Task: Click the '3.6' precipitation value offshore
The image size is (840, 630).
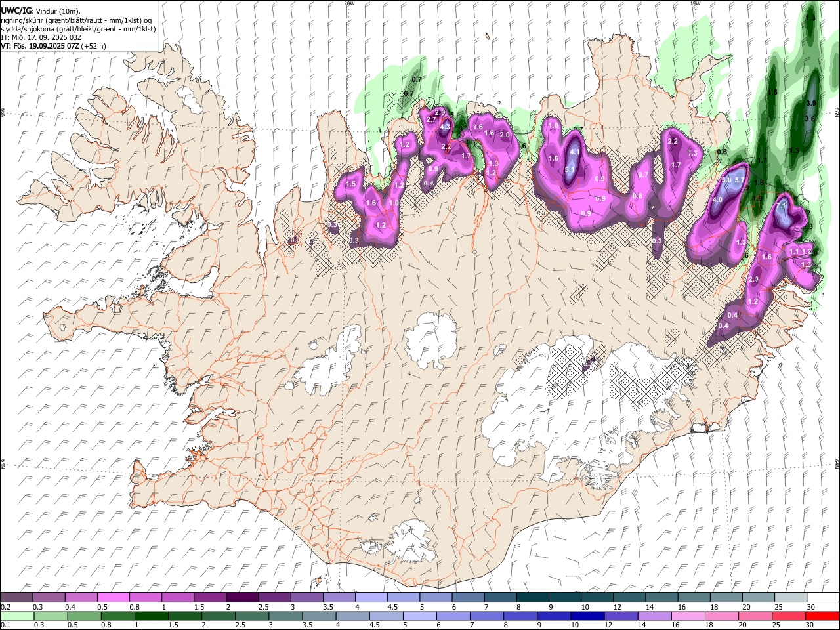Action: pyautogui.click(x=809, y=119)
